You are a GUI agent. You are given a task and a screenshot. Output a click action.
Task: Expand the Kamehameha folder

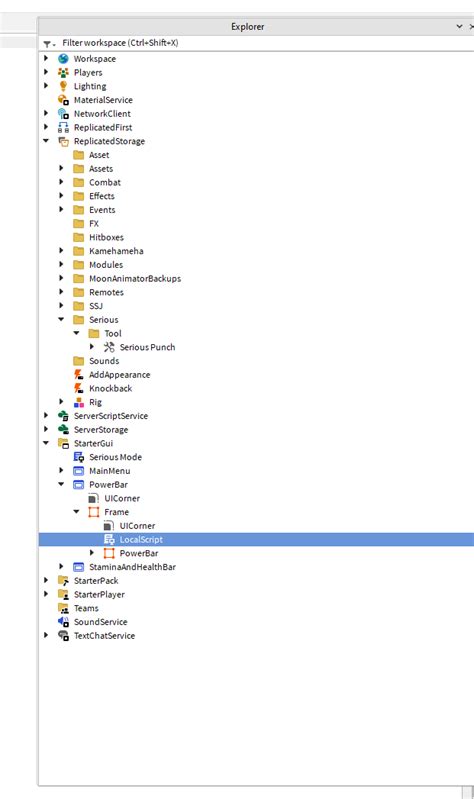point(61,251)
